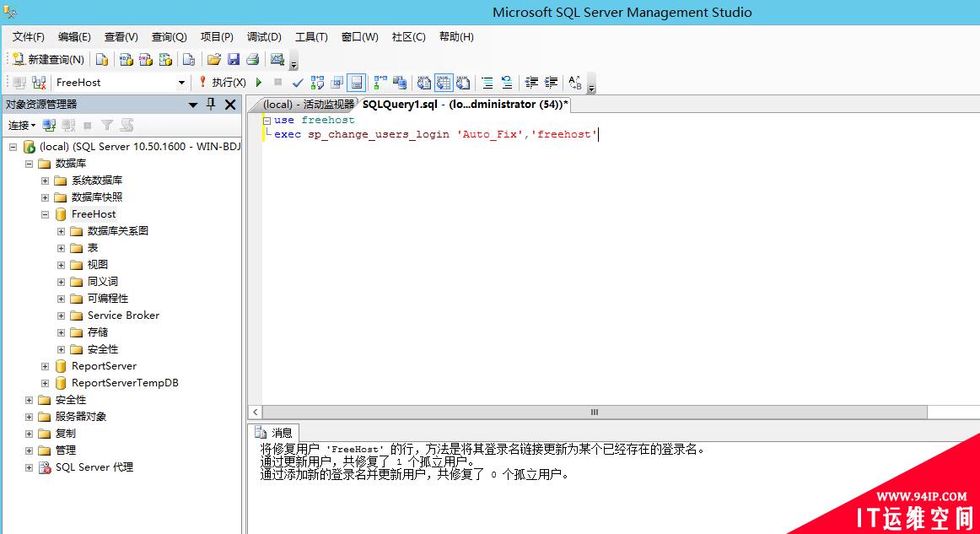Click the green Debug play icon

tap(260, 83)
